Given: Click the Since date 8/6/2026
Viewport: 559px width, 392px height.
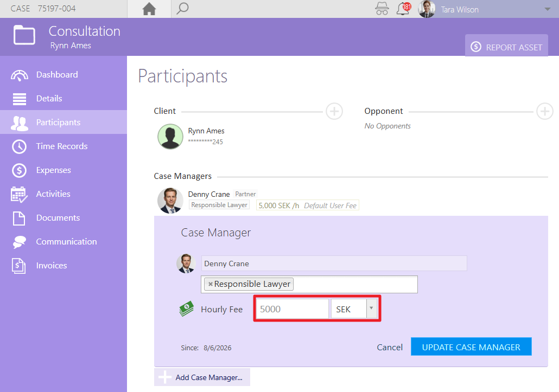Looking at the screenshot, I should point(218,348).
